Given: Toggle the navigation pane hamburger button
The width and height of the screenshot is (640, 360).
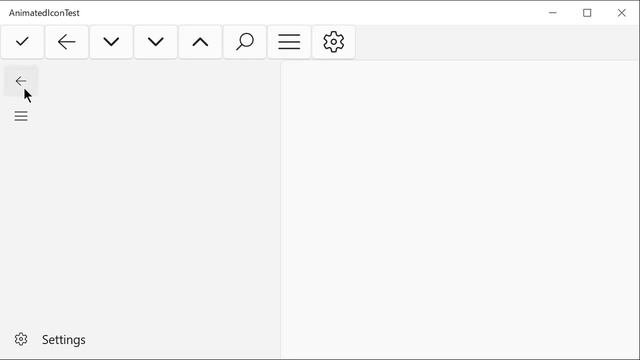Looking at the screenshot, I should [x=21, y=116].
